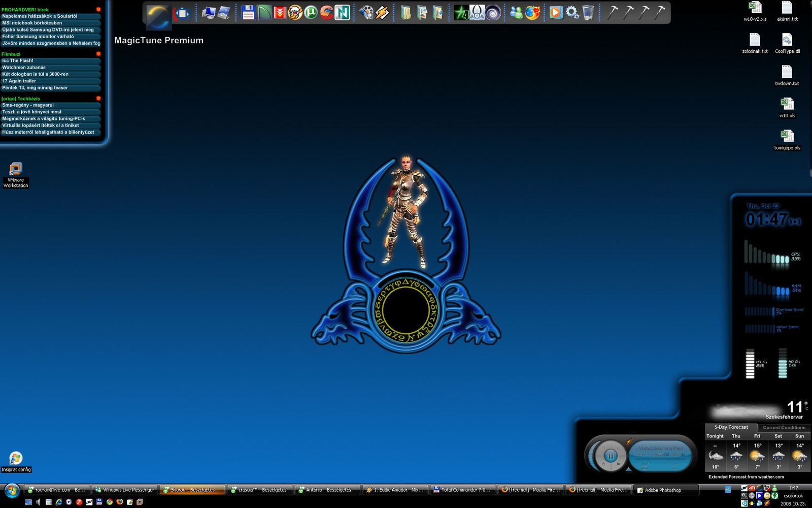Open w10.xls desktop file
The height and width of the screenshot is (508, 812).
787,108
